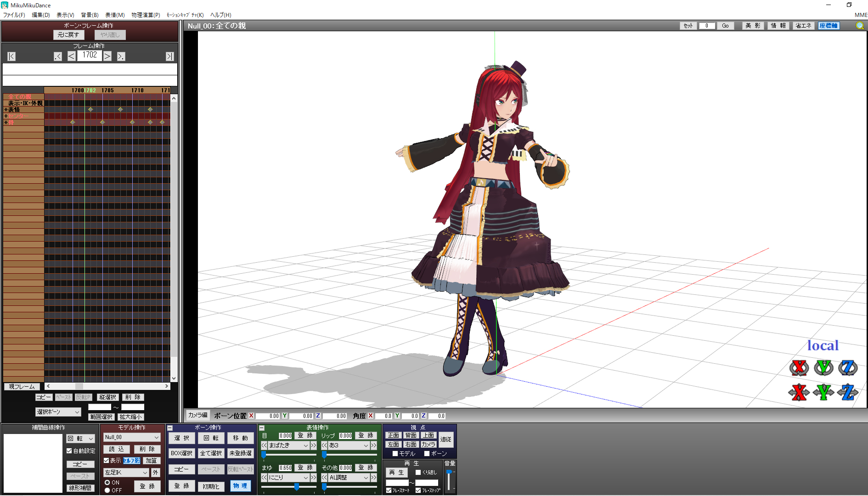Click the local X rotation axis icon

pyautogui.click(x=799, y=368)
